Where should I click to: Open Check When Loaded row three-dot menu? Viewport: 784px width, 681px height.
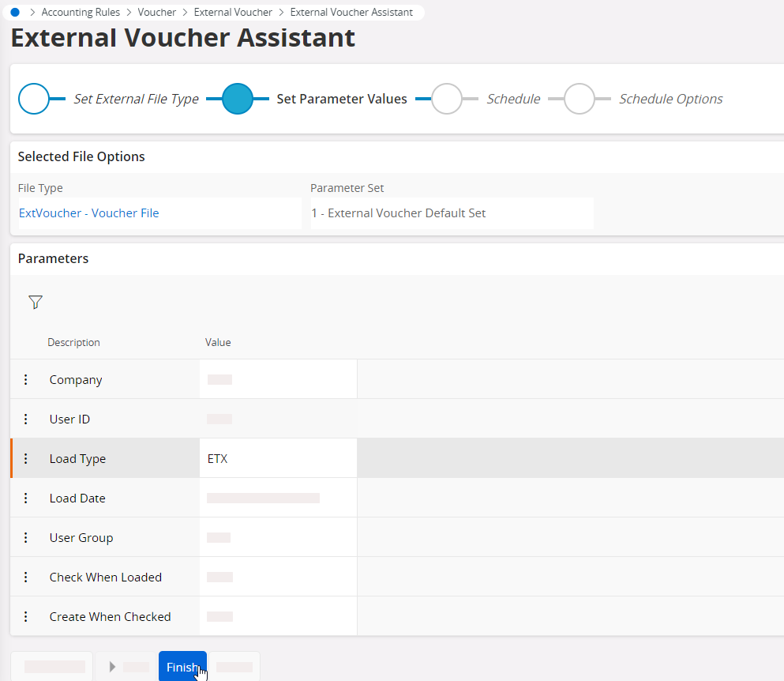25,578
